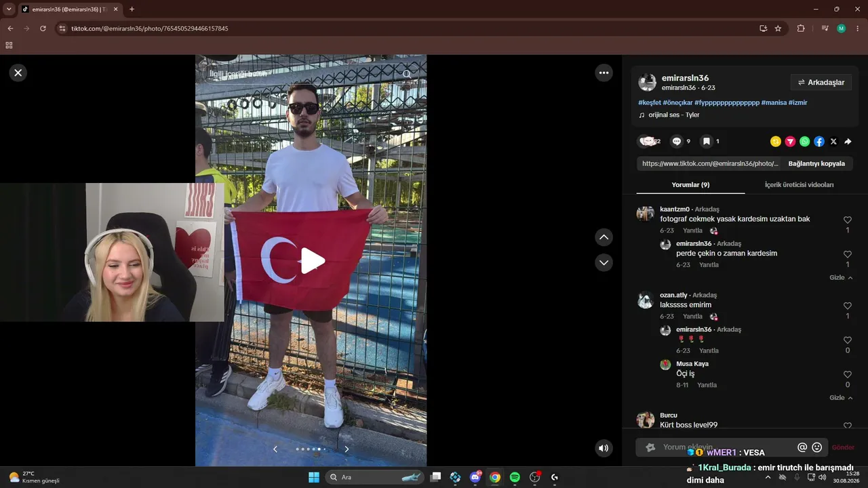The image size is (868, 488).
Task: Reload the TikTok page
Action: click(43, 28)
